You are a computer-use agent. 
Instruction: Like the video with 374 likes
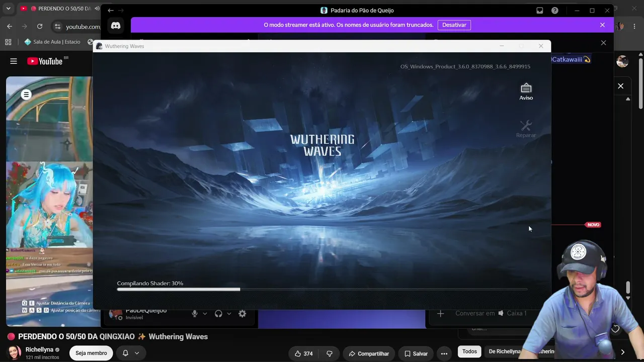[304, 353]
